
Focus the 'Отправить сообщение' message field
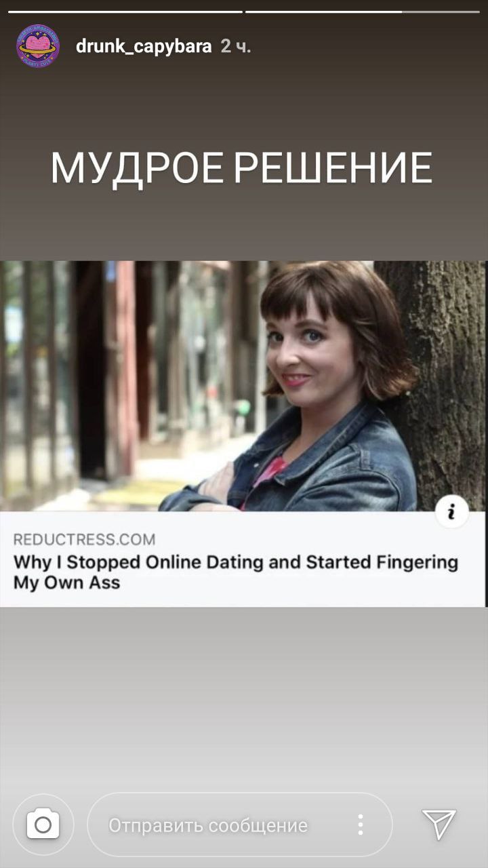240,825
